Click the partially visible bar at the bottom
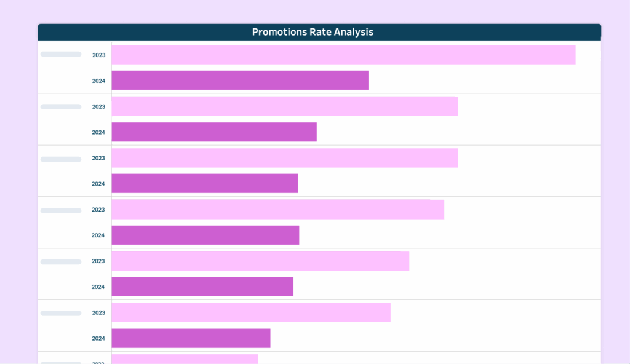The image size is (630, 364). click(x=185, y=359)
